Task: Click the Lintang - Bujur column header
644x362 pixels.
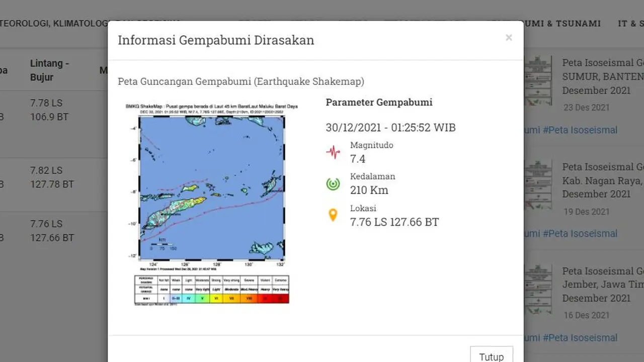Action: click(49, 70)
